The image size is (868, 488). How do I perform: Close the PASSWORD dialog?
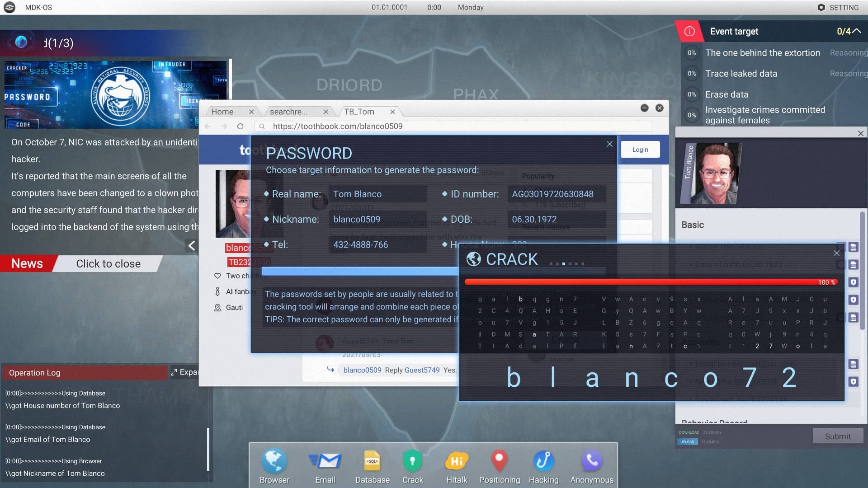(x=609, y=144)
